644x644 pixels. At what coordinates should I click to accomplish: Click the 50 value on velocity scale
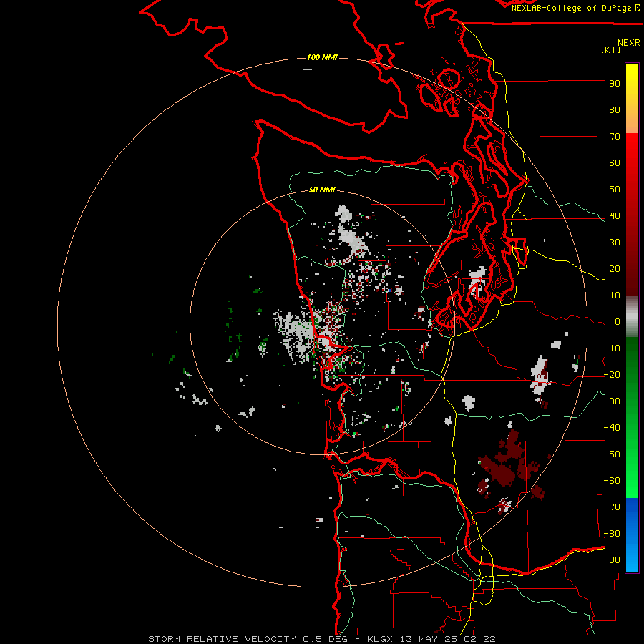coord(615,190)
